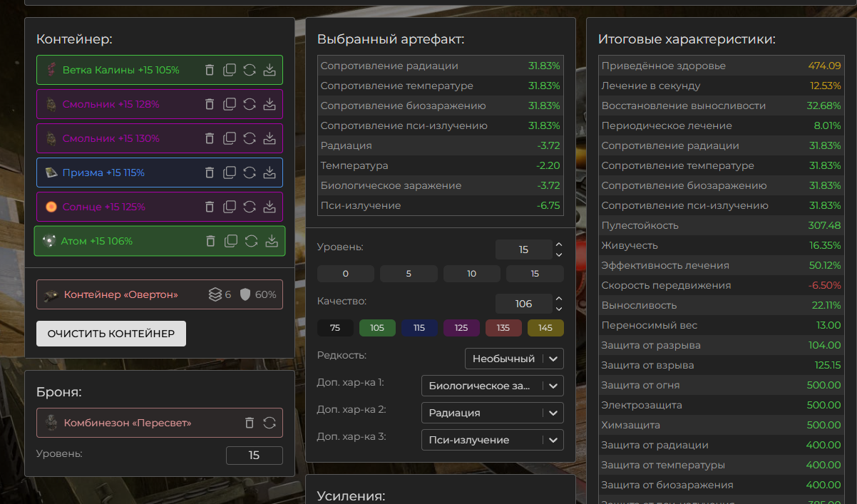Replace the Атом +15 106% artifact
The height and width of the screenshot is (504, 857).
coord(251,241)
